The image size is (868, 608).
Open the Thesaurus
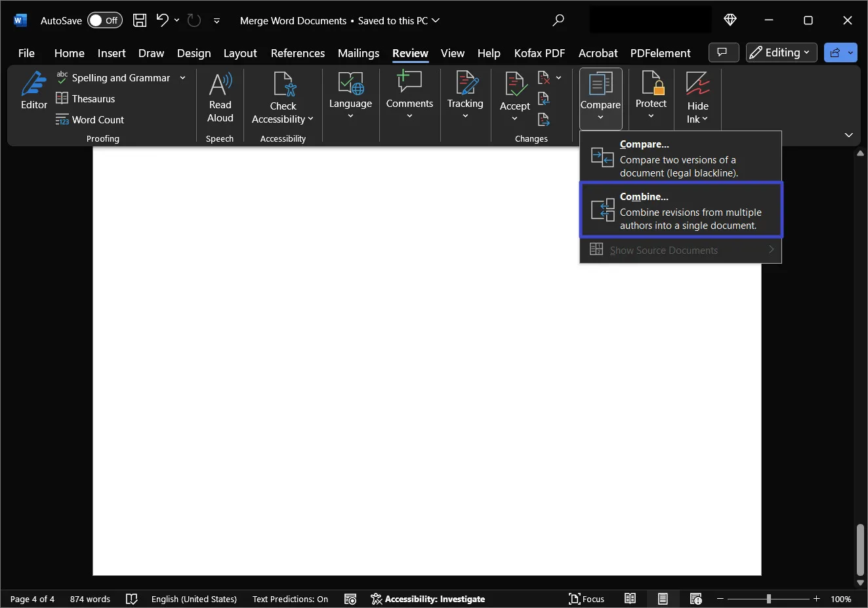(85, 98)
